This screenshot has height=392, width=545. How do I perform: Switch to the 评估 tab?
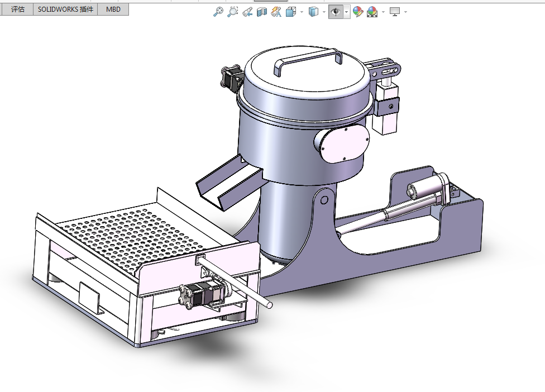click(17, 9)
